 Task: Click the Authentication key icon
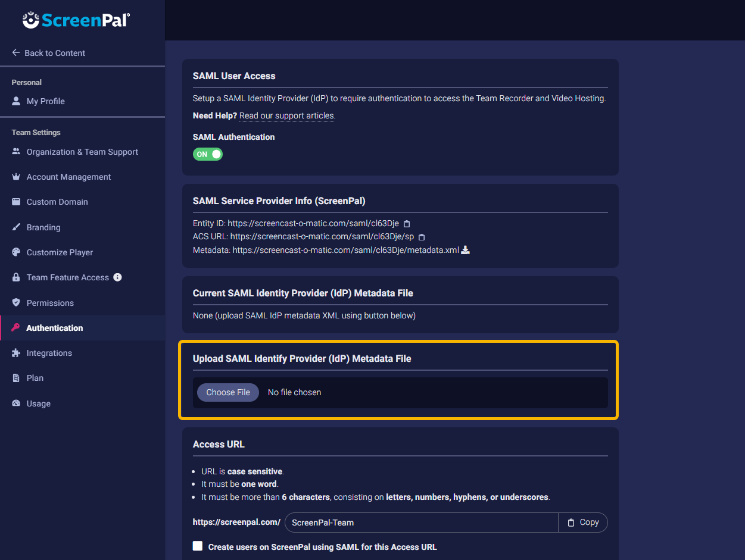16,328
